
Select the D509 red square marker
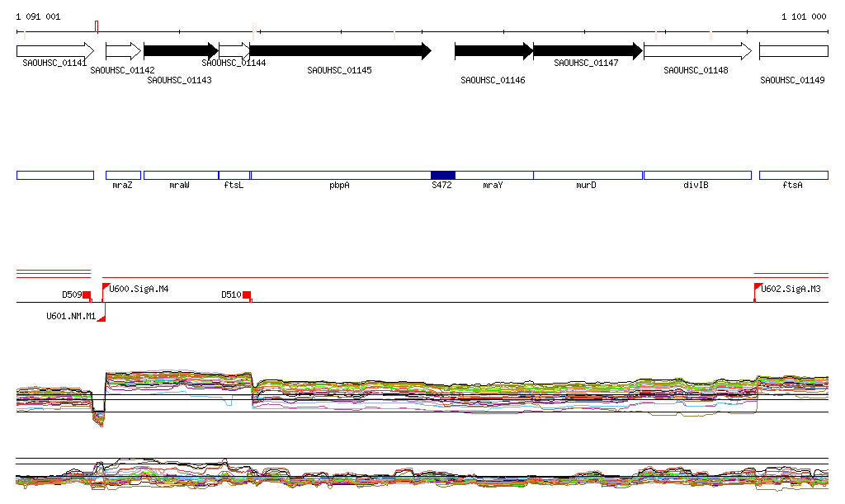[87, 294]
